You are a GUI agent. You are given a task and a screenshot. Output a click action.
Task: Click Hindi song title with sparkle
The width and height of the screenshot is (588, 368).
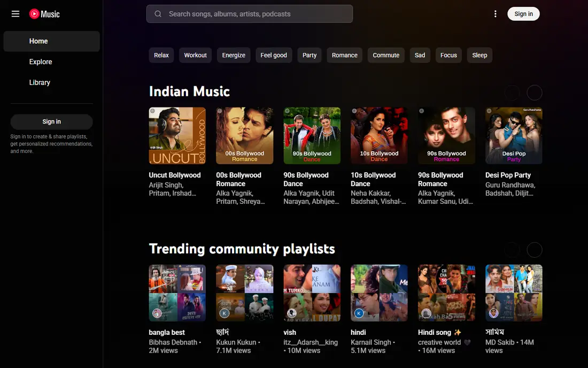[x=439, y=332]
